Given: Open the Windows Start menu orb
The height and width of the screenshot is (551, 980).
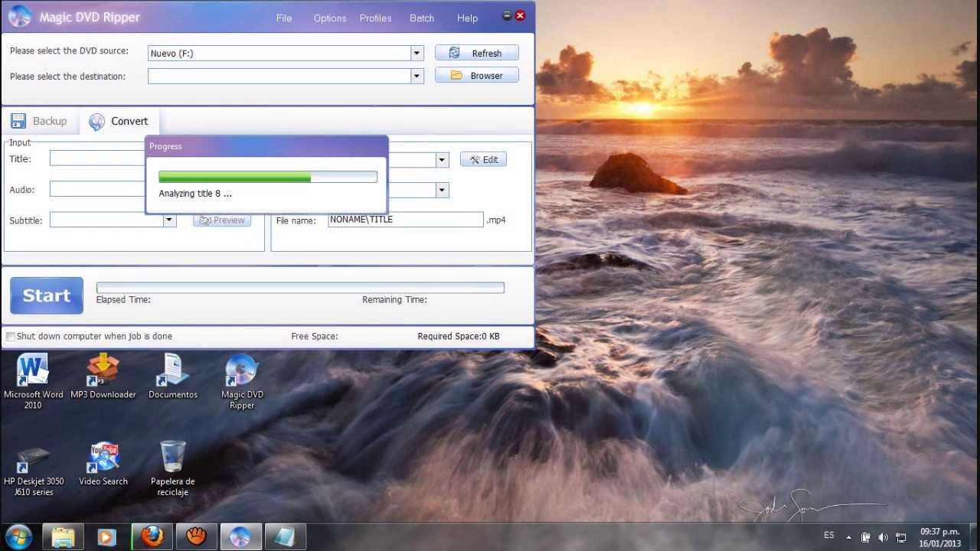Looking at the screenshot, I should (18, 536).
